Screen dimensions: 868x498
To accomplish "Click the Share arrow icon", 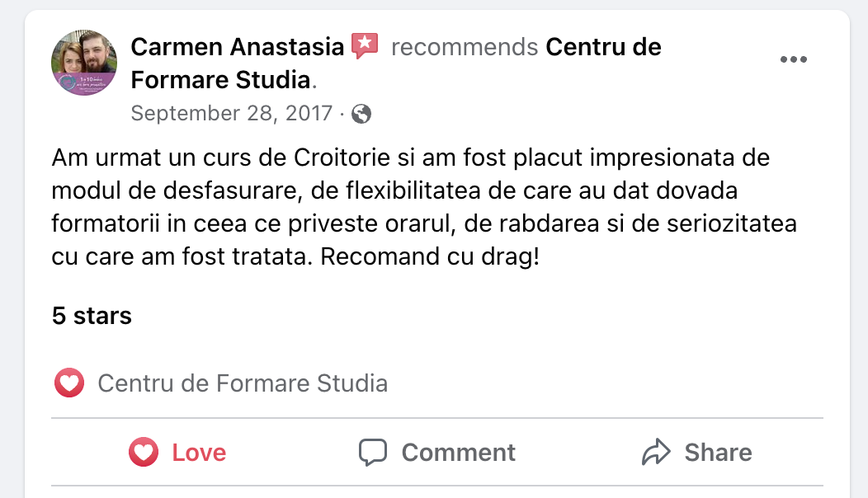I will (655, 452).
